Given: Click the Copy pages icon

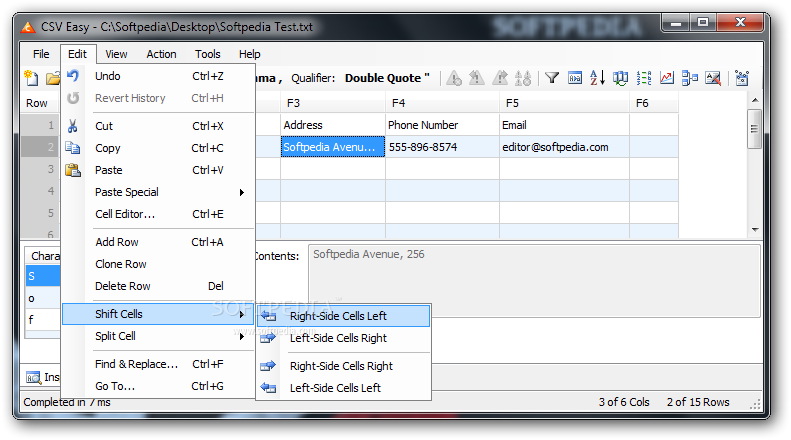Looking at the screenshot, I should coord(73,147).
